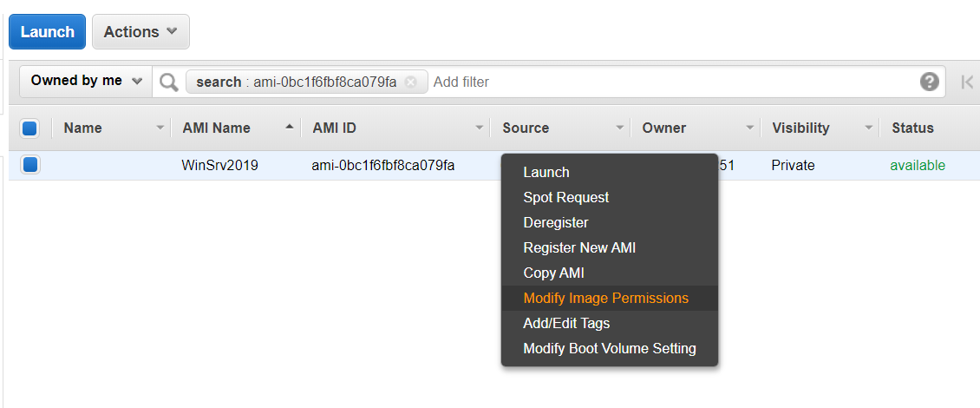Expand the Owned by me dropdown

click(86, 81)
